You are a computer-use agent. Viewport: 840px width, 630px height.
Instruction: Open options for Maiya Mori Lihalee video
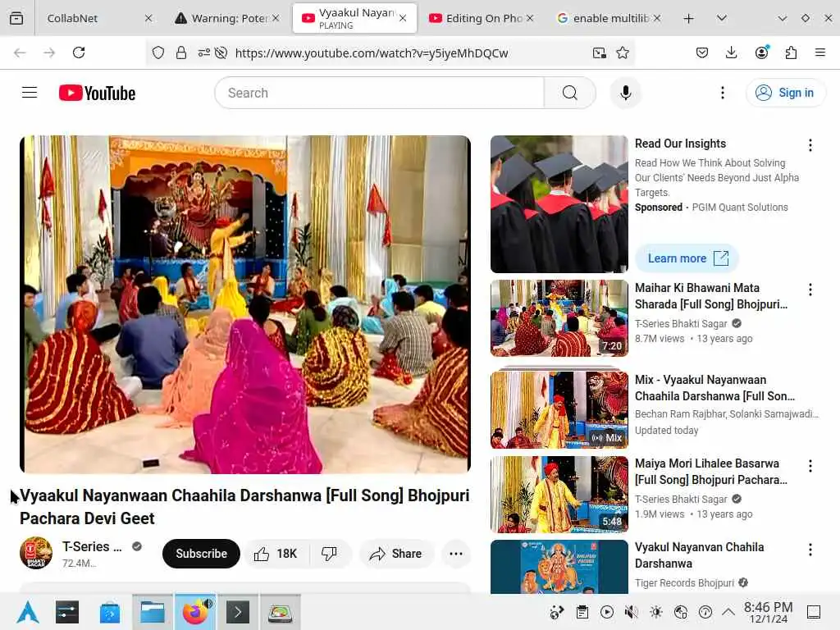[810, 466]
